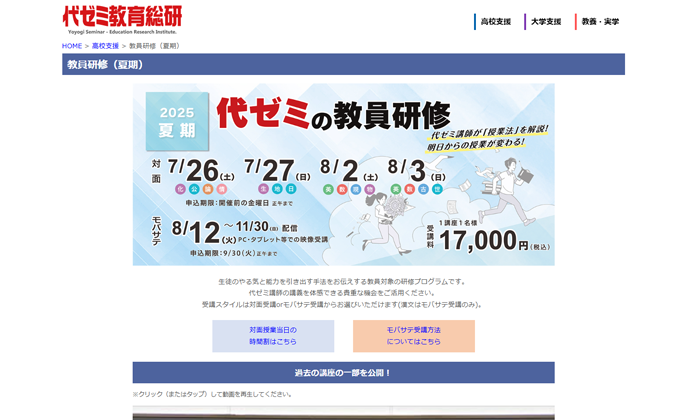Click the 8/12(火) モバサテ start date
The image size is (700, 420).
[204, 232]
